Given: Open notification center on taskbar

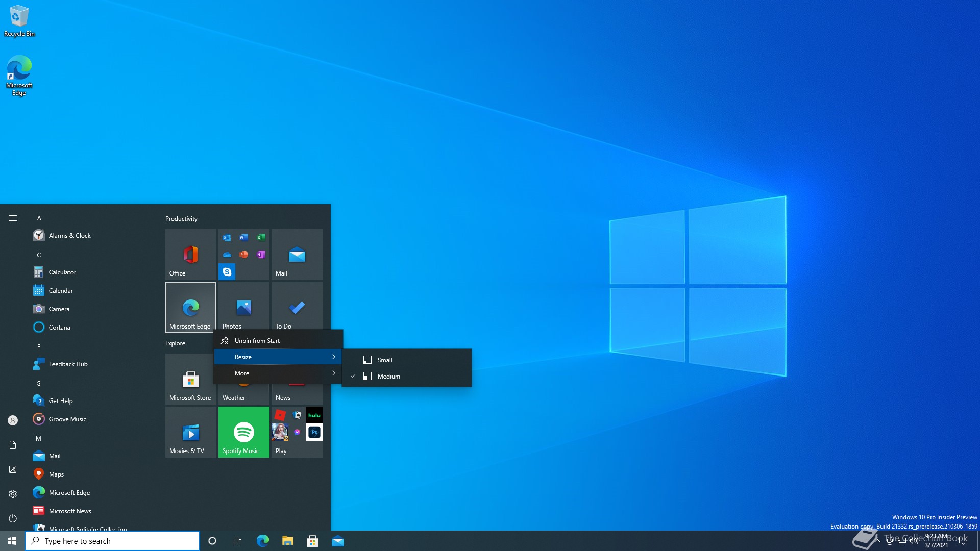Looking at the screenshot, I should pyautogui.click(x=963, y=541).
